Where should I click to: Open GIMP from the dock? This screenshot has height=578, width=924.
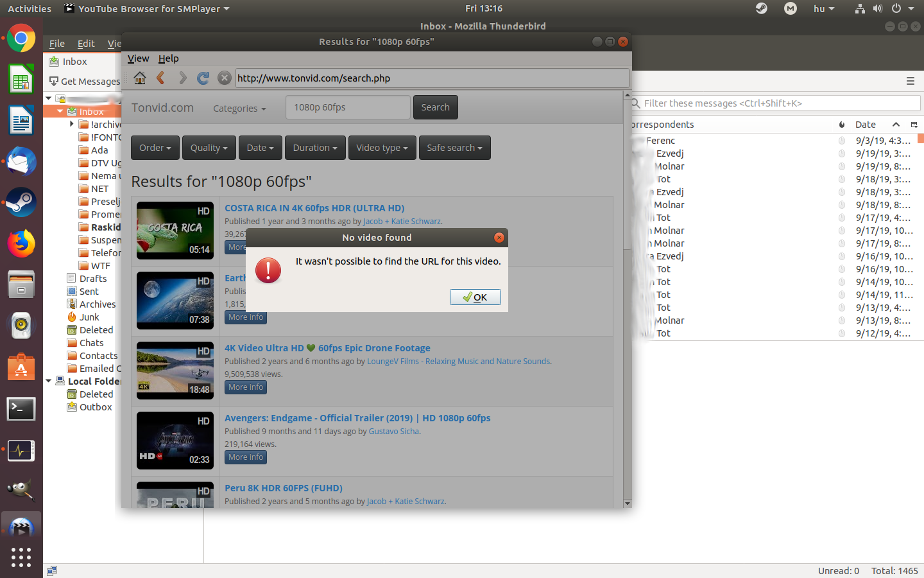point(20,490)
